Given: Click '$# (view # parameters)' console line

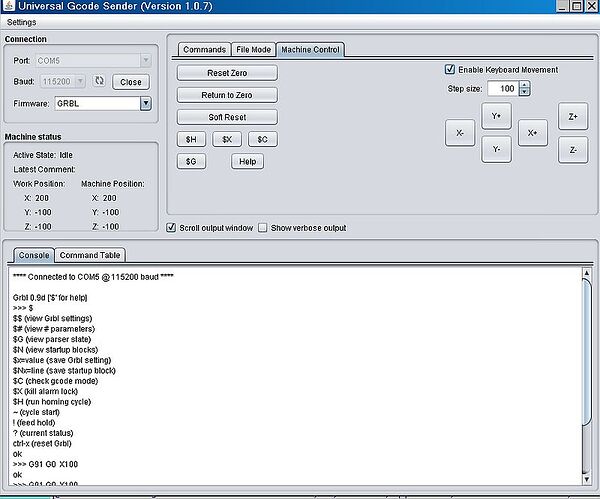Looking at the screenshot, I should click(54, 329).
